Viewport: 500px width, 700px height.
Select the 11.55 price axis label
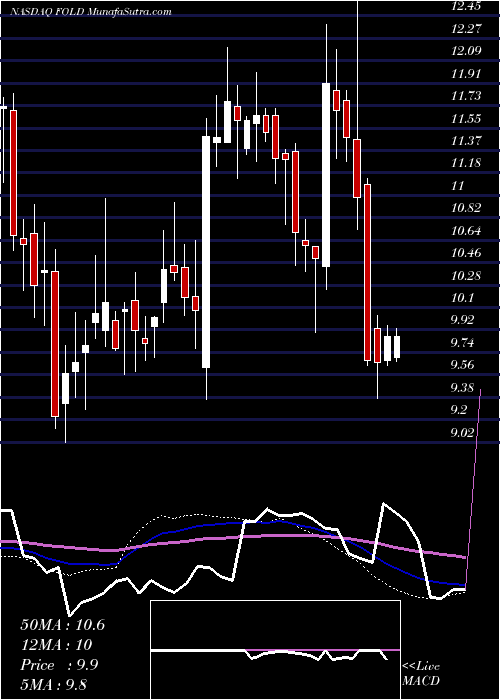point(466,119)
